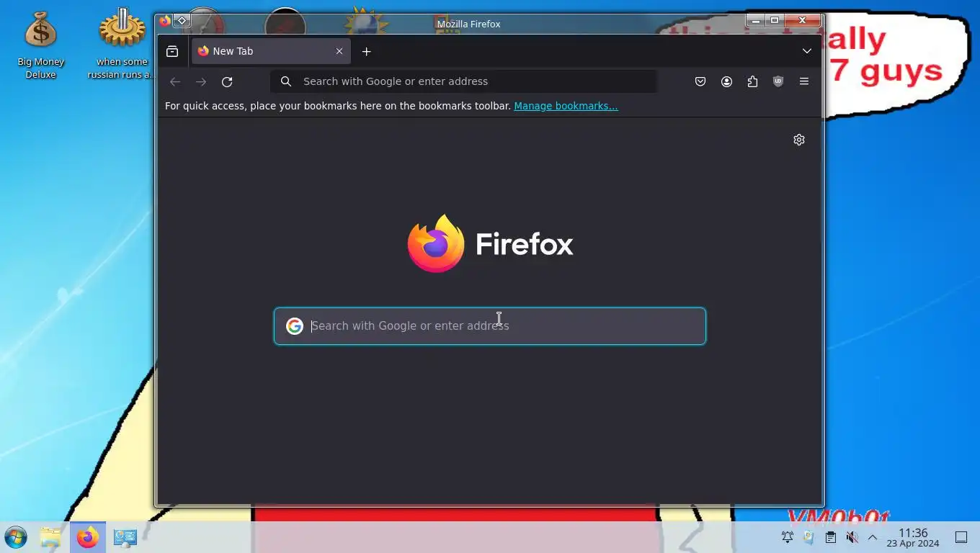The height and width of the screenshot is (553, 980).
Task: Maximize the Mozilla Firefox window
Action: pos(775,20)
